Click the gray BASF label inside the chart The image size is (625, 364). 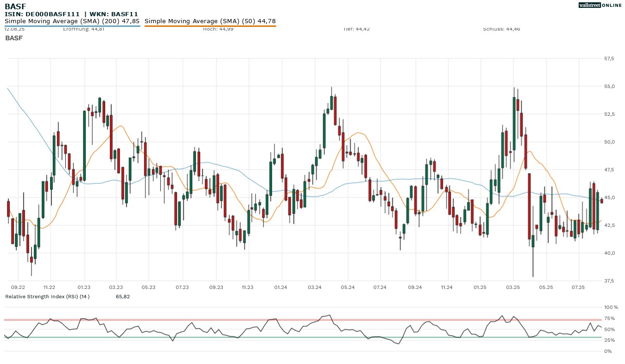[x=14, y=38]
